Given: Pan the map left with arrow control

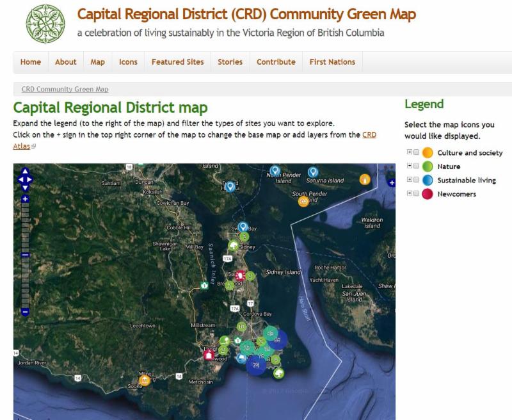Looking at the screenshot, I should 20,180.
